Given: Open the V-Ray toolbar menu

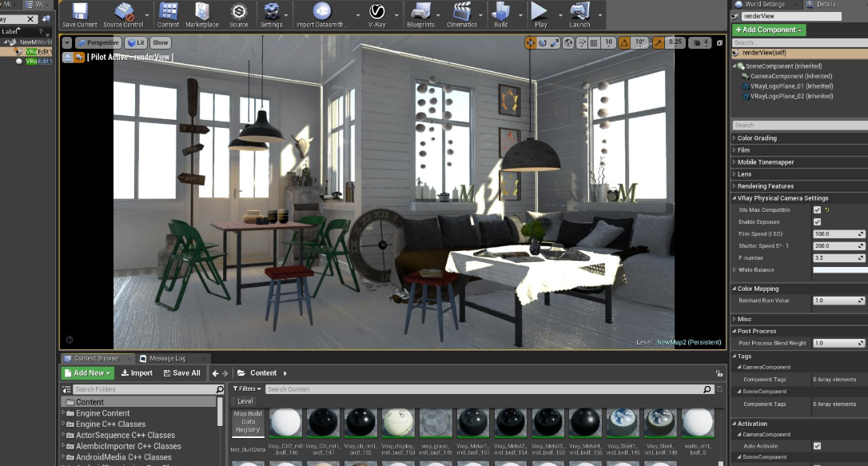Looking at the screenshot, I should (x=376, y=12).
